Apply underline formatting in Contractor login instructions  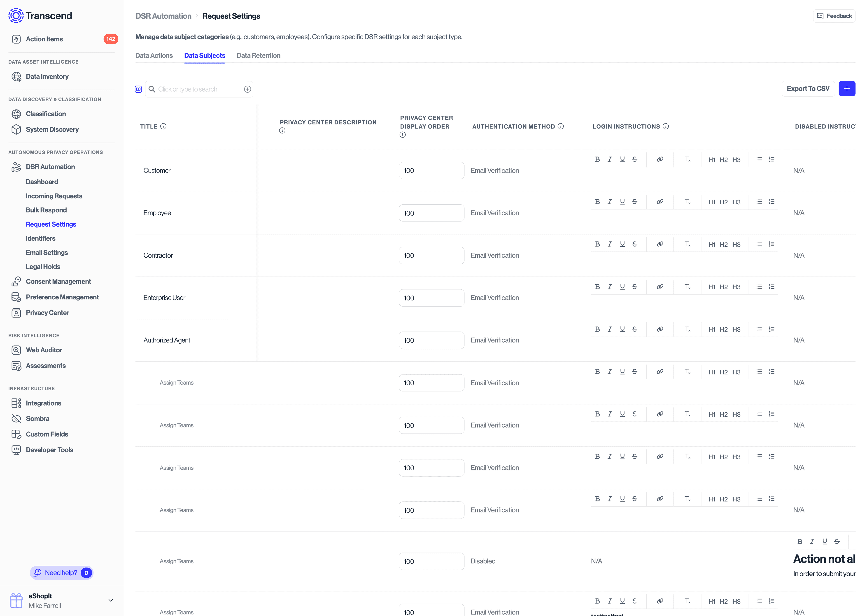622,244
